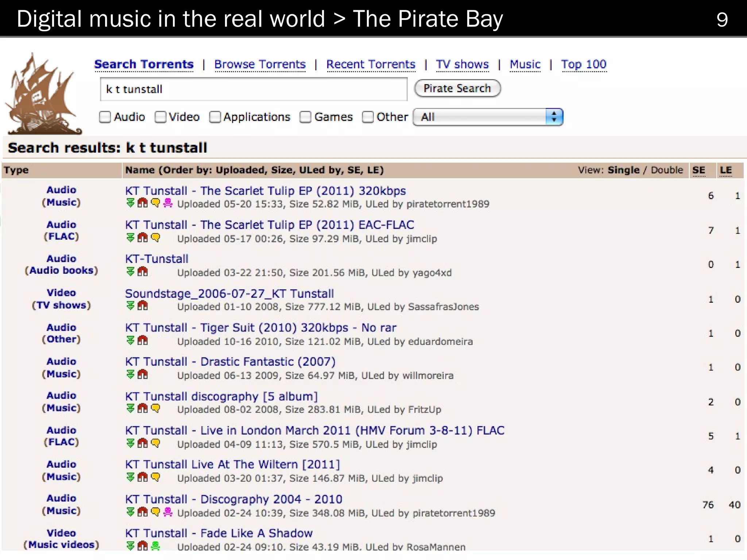Open comments icon for KT Tunstall discography [5 album]

(x=155, y=408)
